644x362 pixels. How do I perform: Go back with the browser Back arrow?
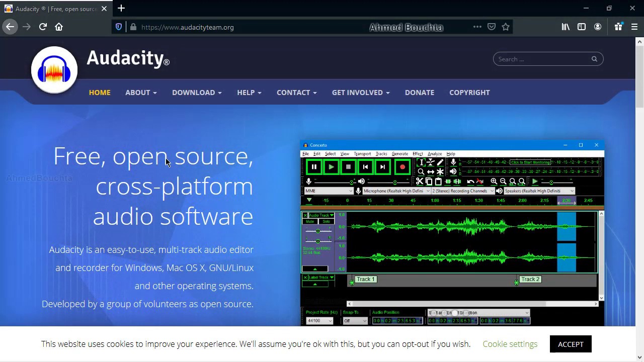pos(10,27)
